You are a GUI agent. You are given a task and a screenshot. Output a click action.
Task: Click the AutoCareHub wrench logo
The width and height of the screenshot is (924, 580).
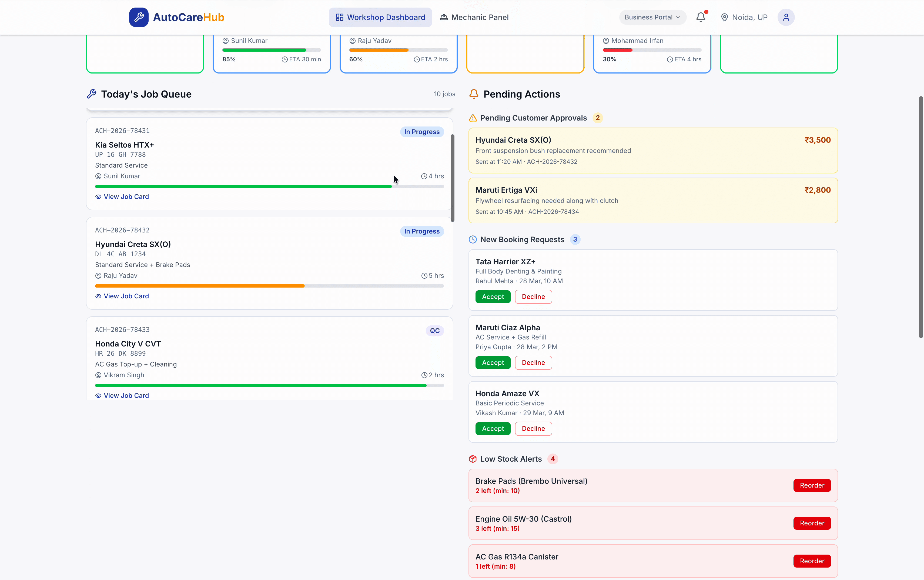[x=139, y=17]
